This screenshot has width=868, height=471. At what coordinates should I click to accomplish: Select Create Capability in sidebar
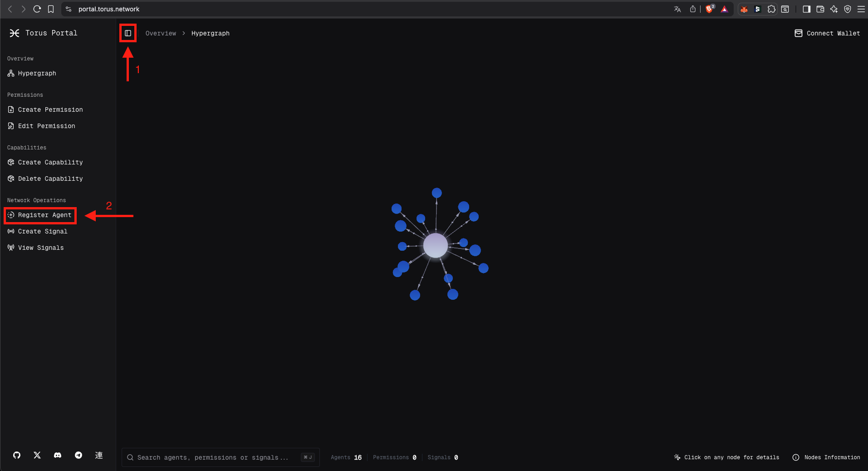point(50,162)
